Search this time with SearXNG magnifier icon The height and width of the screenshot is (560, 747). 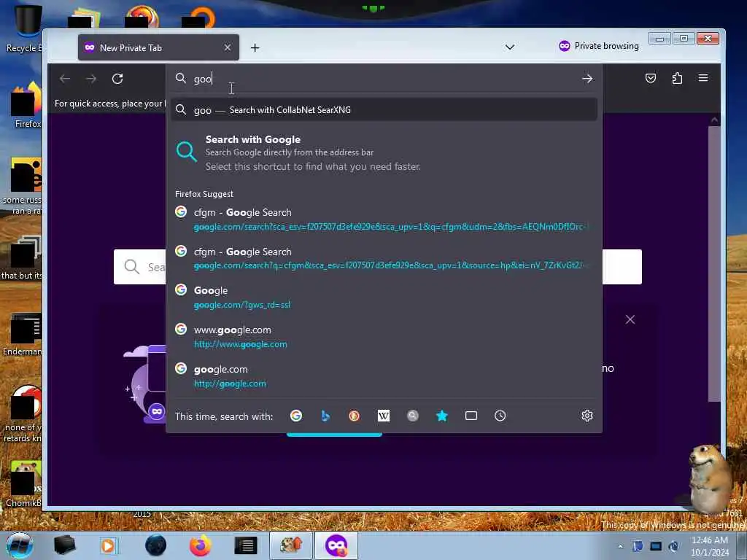click(413, 416)
